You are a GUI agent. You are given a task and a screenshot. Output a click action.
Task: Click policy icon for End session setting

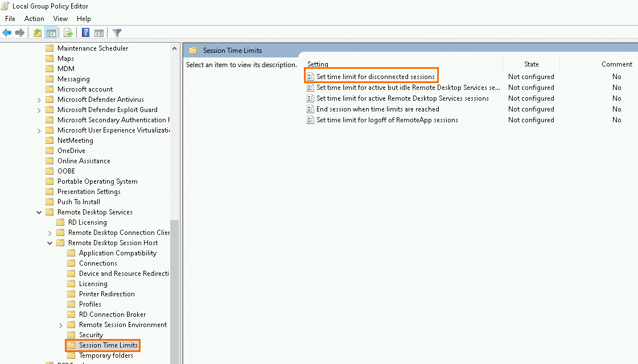(x=310, y=109)
